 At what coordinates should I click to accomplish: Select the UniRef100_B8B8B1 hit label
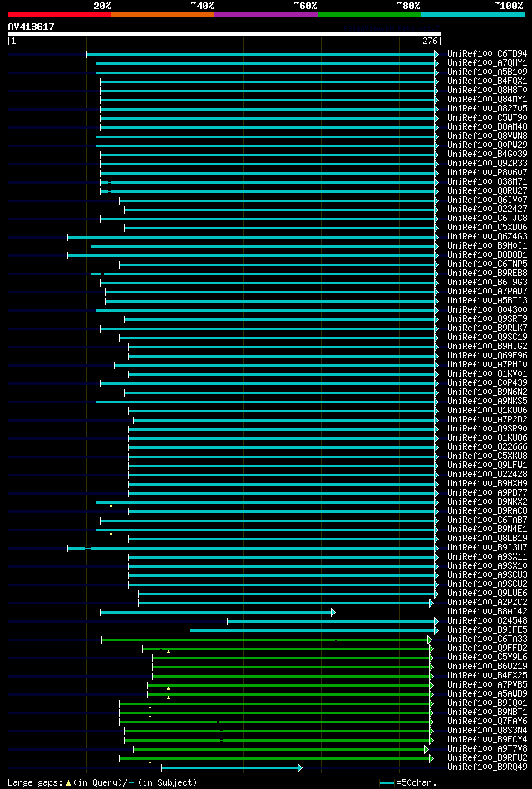[487, 254]
